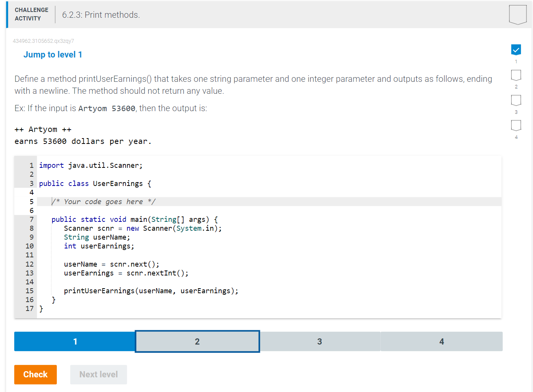Screen dimensions: 533x392
Task: Click the activity completion badge in header
Action: [x=518, y=15]
